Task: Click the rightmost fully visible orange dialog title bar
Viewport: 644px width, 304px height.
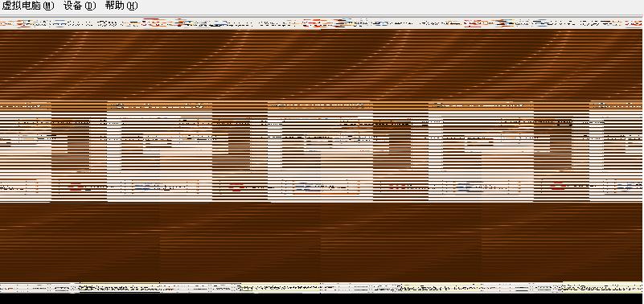Action: pyautogui.click(x=481, y=105)
